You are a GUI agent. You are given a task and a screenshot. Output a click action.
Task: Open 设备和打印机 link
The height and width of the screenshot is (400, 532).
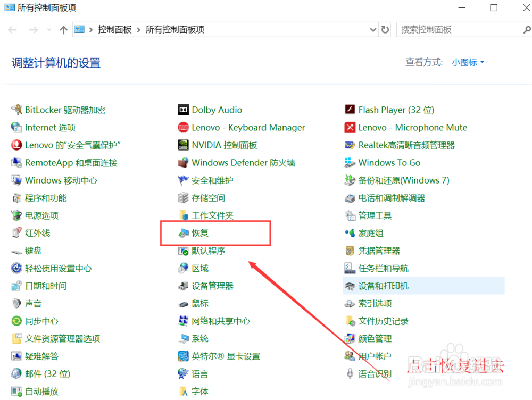tap(384, 286)
